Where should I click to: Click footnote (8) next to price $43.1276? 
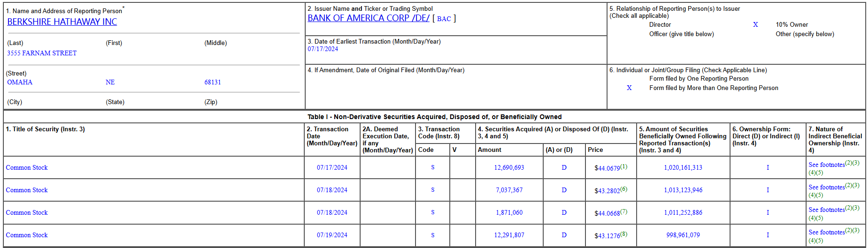tap(624, 234)
